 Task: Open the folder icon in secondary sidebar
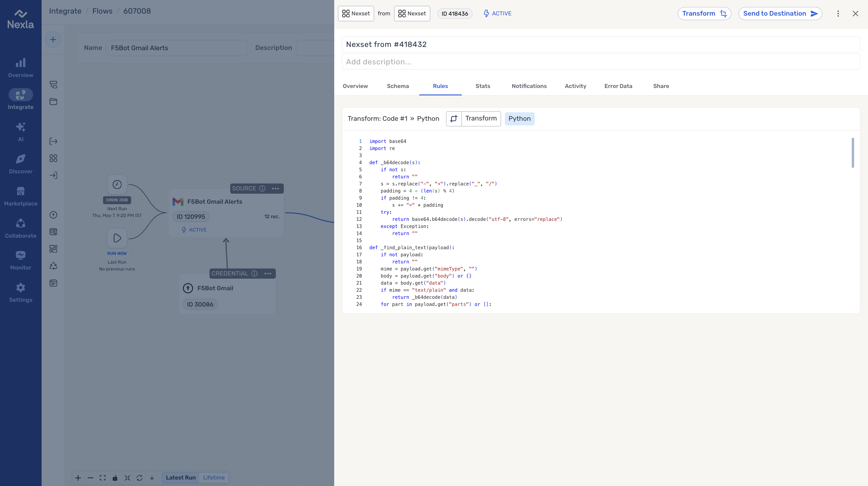[53, 102]
